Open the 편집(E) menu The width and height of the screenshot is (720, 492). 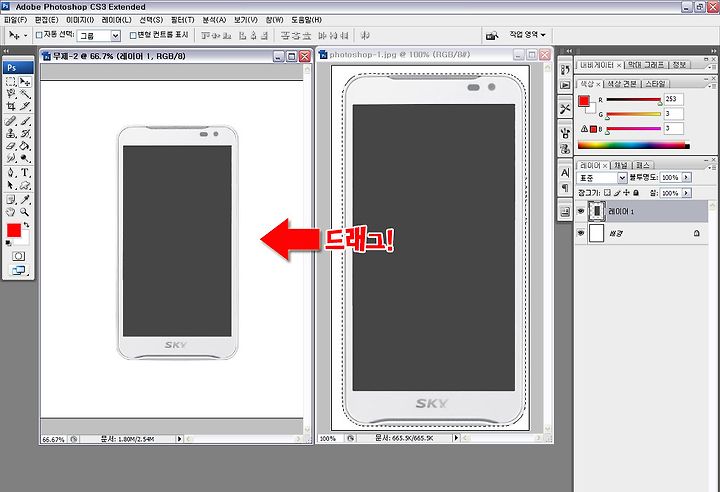point(46,20)
